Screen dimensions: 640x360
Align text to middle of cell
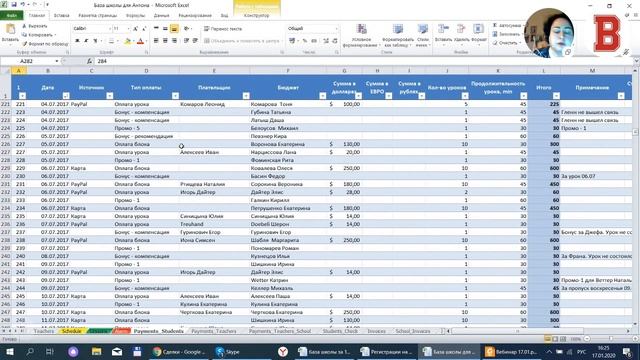(x=165, y=29)
